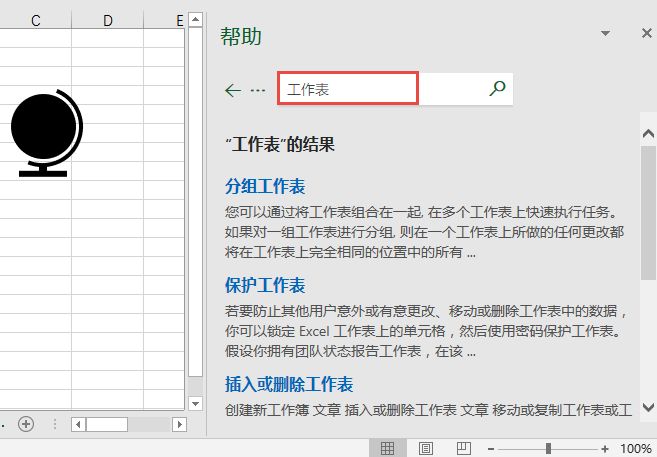Open the 分组工作表 help article
The image size is (657, 457).
coord(265,186)
